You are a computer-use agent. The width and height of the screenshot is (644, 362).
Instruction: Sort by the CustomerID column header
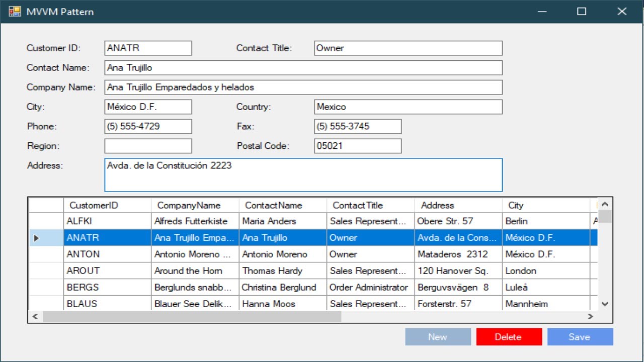pos(107,205)
